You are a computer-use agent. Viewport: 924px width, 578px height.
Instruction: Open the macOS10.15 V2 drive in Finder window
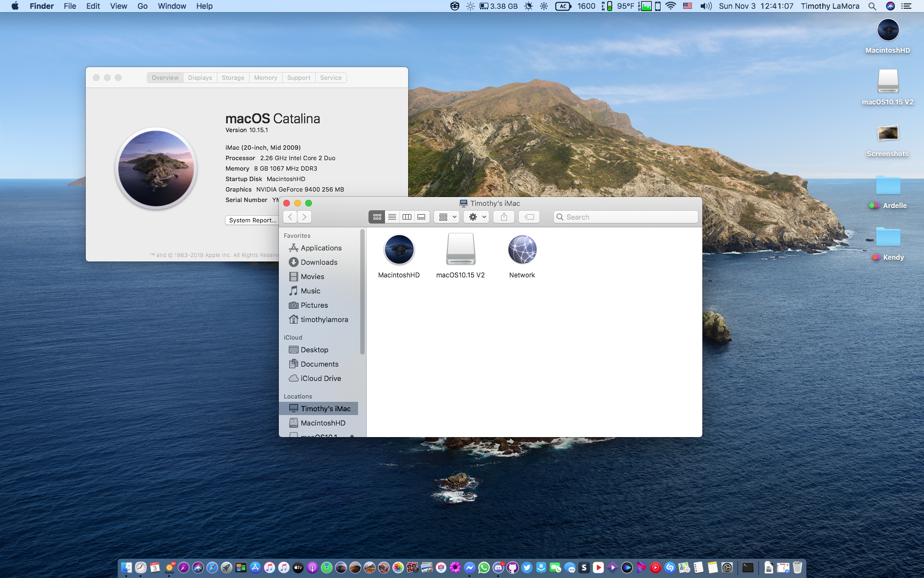click(460, 250)
